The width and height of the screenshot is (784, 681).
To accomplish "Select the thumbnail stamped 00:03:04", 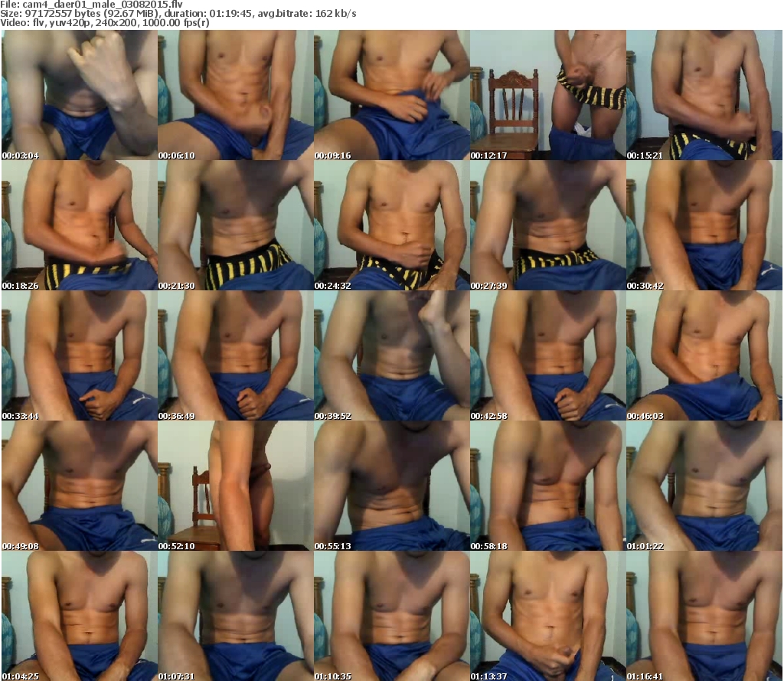I will [80, 95].
